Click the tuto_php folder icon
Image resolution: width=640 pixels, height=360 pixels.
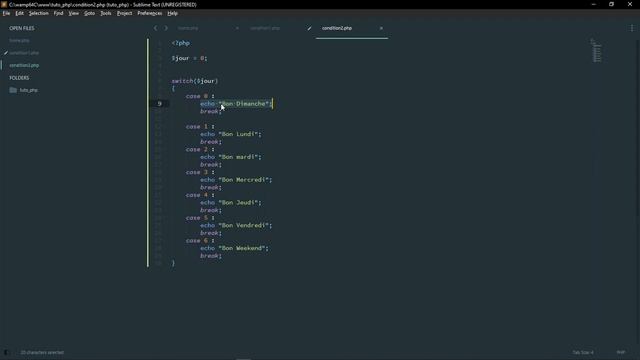[13, 90]
